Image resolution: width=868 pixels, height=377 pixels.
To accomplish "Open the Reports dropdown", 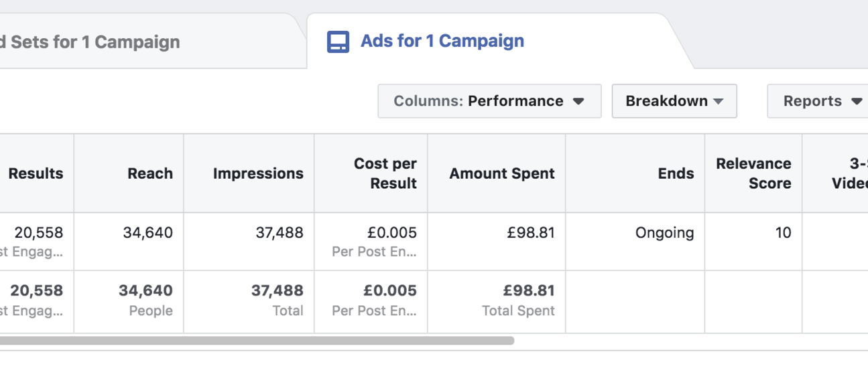I will [x=818, y=101].
